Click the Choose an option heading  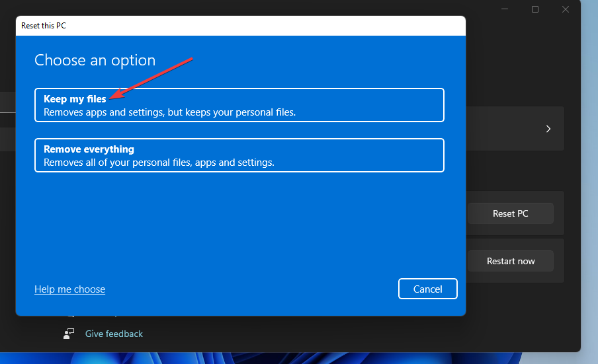click(95, 61)
